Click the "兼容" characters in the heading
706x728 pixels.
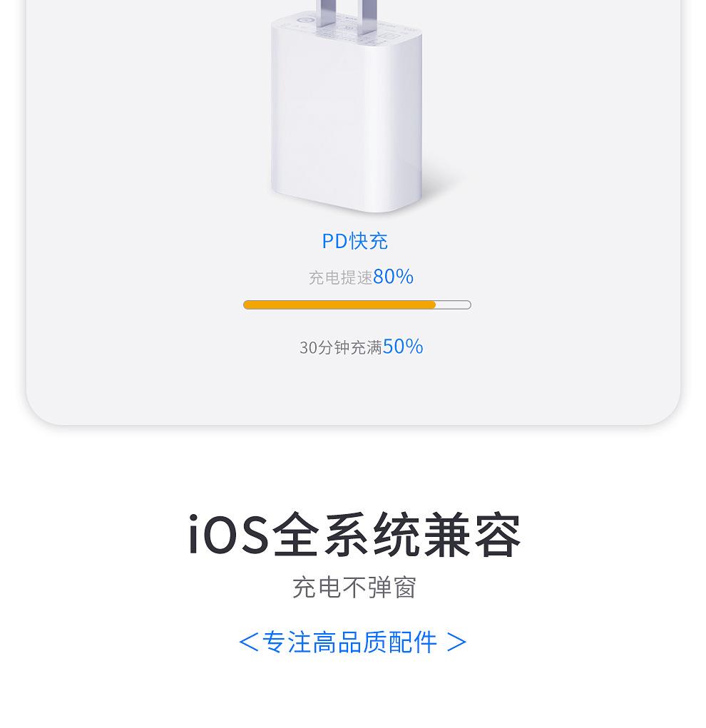point(474,535)
